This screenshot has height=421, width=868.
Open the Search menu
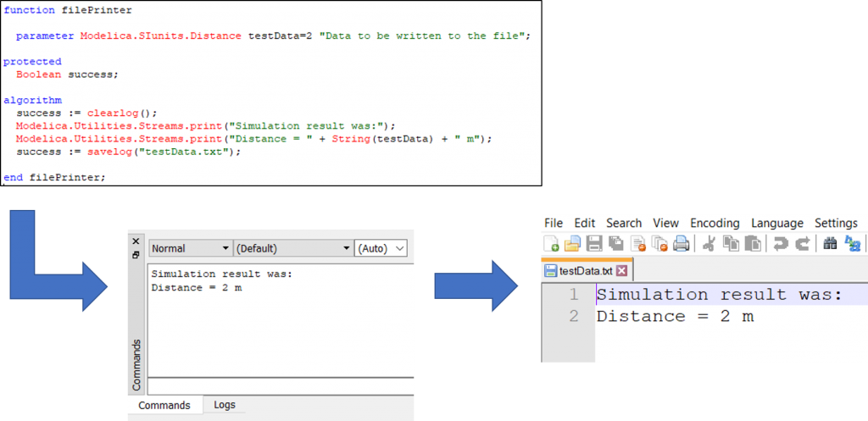(624, 223)
